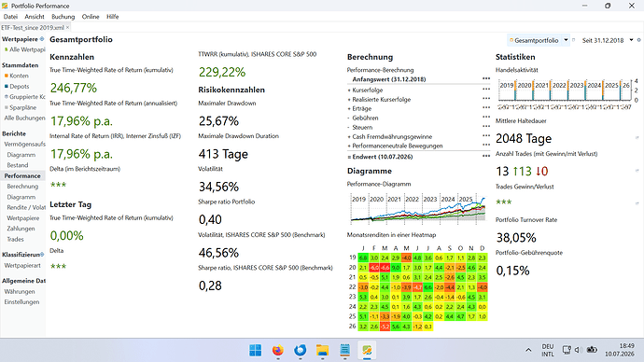Viewport: 644px width, 362px height.
Task: Click the Performance-Diagramm line chart
Action: pos(417,208)
